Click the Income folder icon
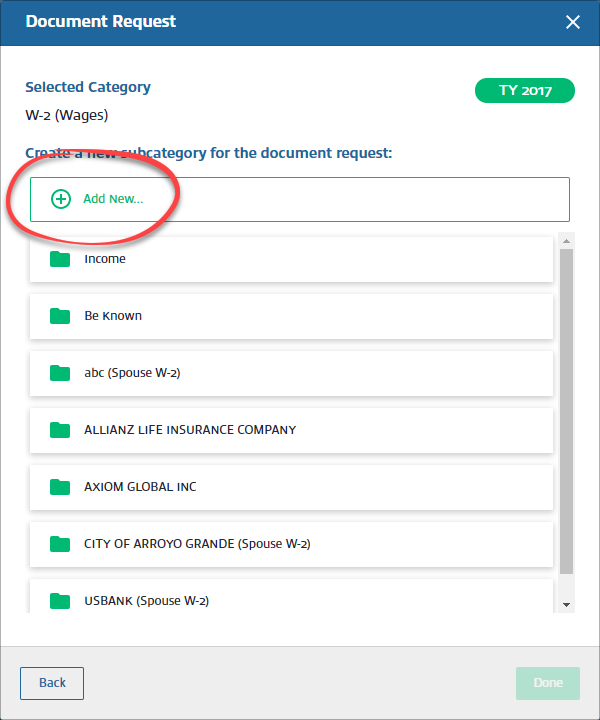 [60, 259]
